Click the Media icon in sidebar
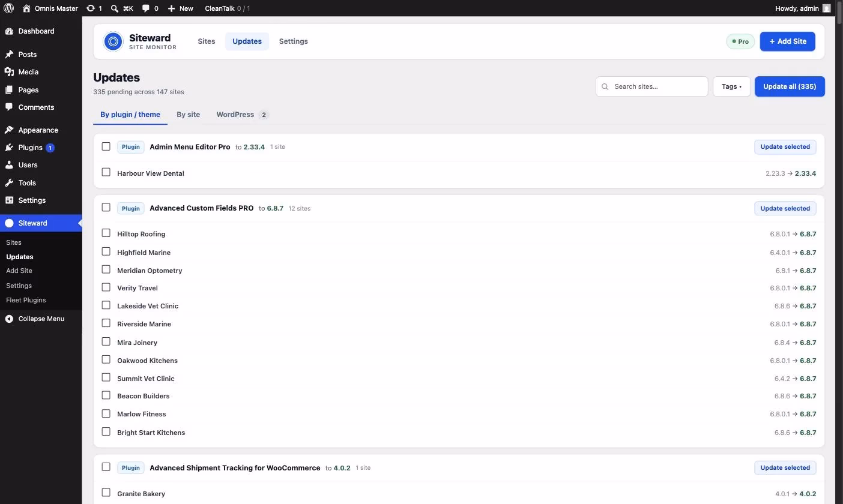 (x=9, y=72)
